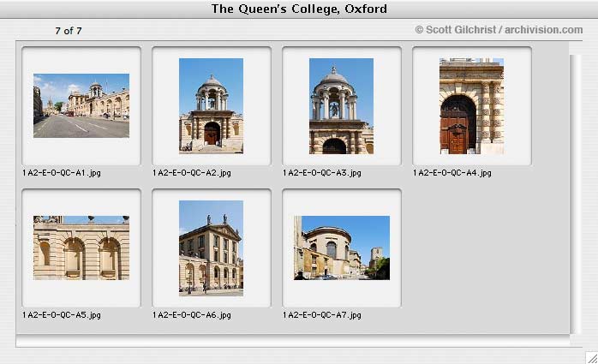Click the file name 1A2-E-O-QC-A6.jpg
This screenshot has width=598, height=364.
(x=192, y=315)
